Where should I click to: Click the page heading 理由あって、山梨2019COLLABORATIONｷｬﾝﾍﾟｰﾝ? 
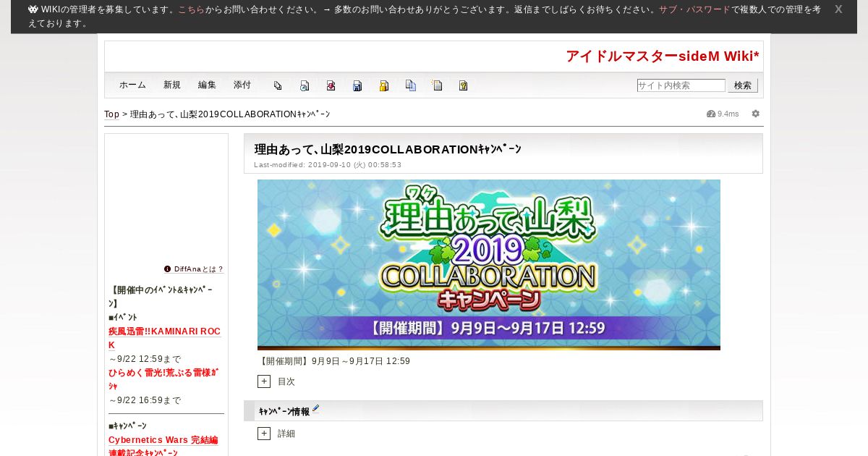[388, 150]
